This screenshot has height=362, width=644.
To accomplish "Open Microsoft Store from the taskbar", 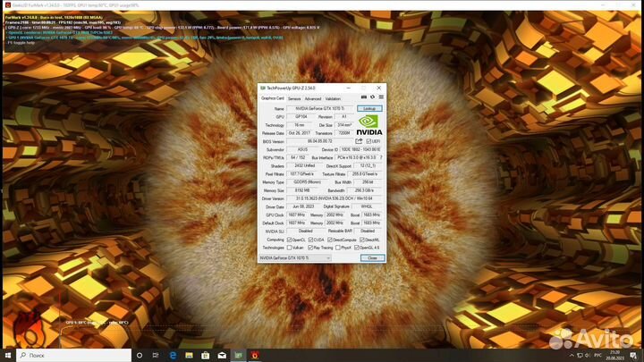I will pos(206,355).
